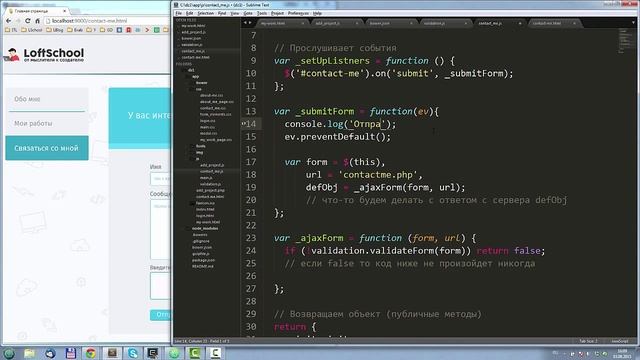The image size is (640, 360).
Task: Open Skype from the Windows taskbar
Action: coord(132,353)
